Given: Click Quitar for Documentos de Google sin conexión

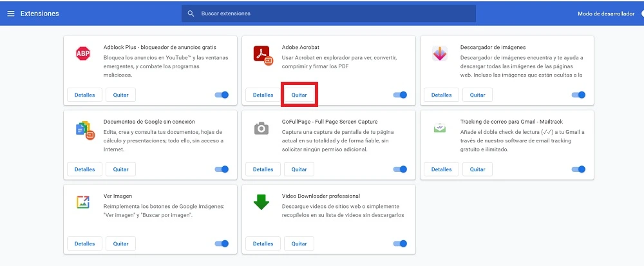Looking at the screenshot, I should 121,169.
